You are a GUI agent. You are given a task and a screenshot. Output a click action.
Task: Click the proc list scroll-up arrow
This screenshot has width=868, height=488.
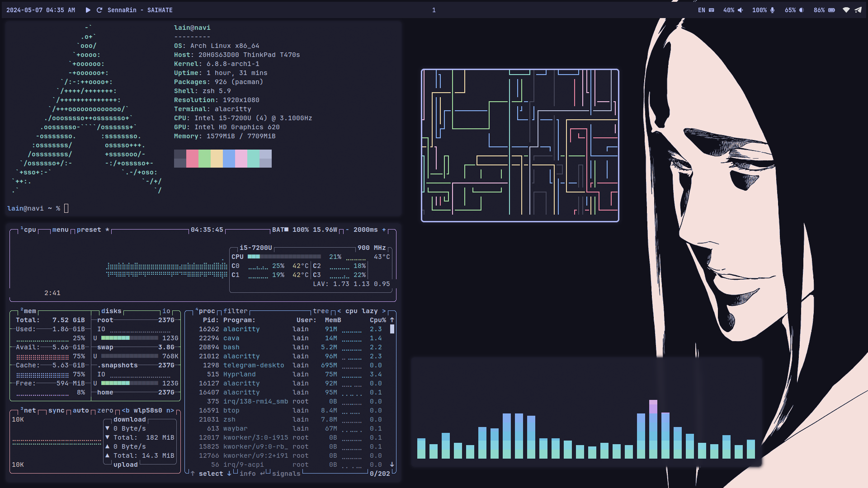click(392, 320)
